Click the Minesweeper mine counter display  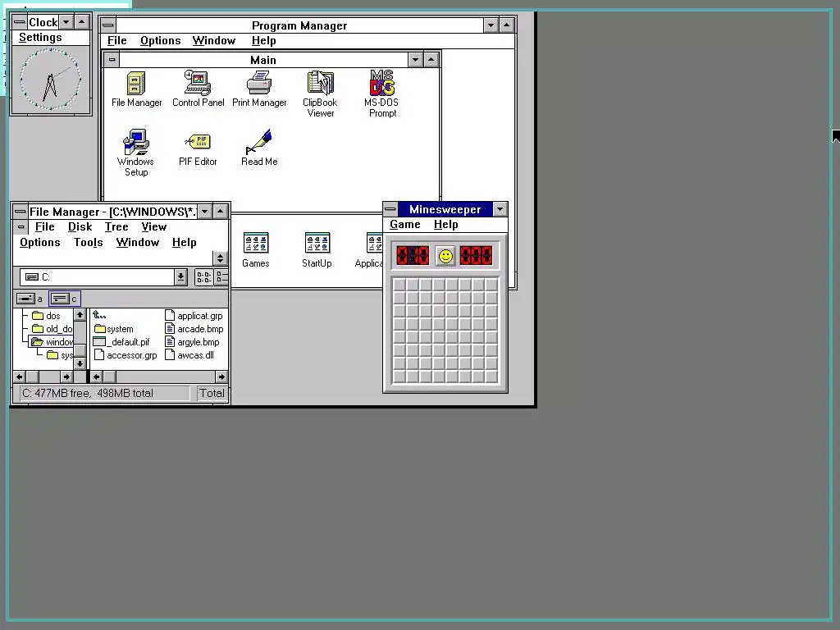pos(413,256)
